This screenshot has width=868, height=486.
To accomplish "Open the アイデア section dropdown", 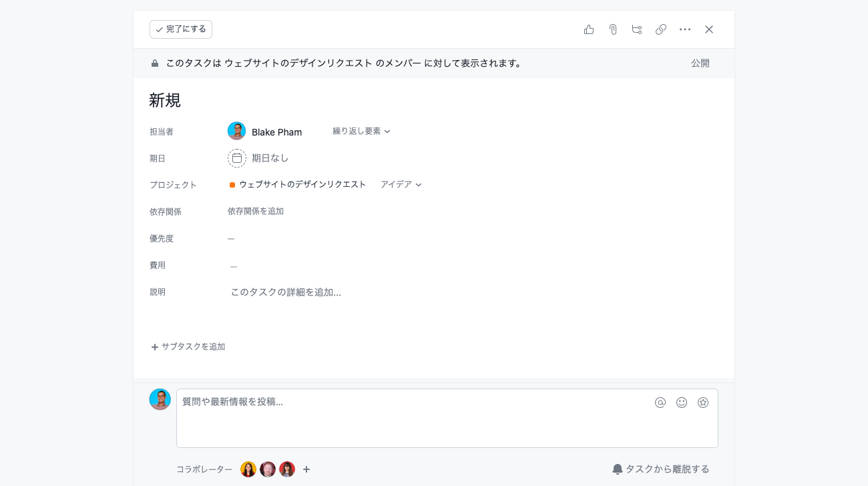I will tap(401, 185).
